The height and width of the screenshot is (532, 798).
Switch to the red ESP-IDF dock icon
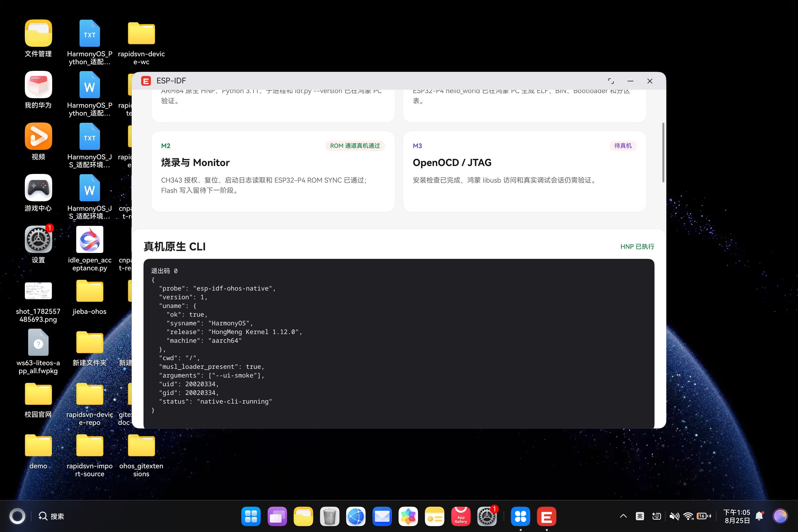(x=547, y=516)
